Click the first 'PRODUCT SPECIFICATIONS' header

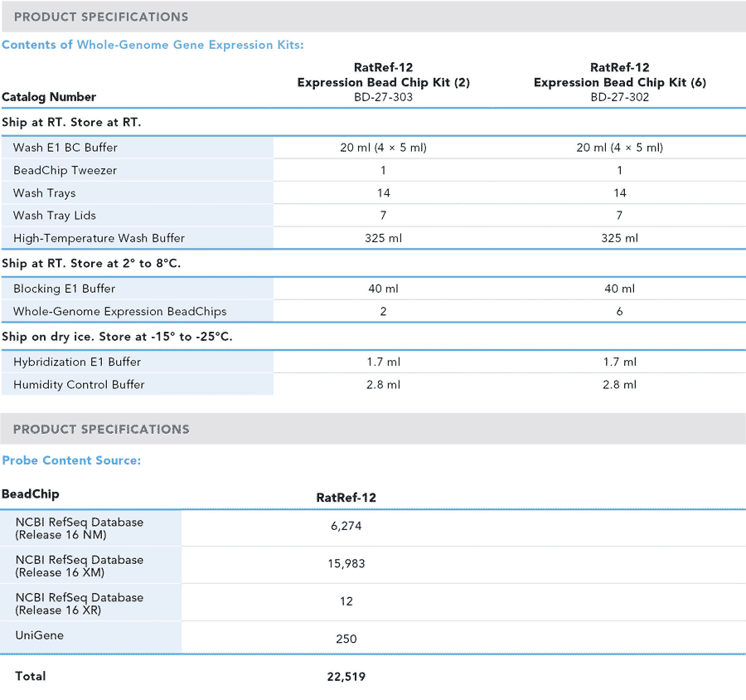[x=101, y=17]
